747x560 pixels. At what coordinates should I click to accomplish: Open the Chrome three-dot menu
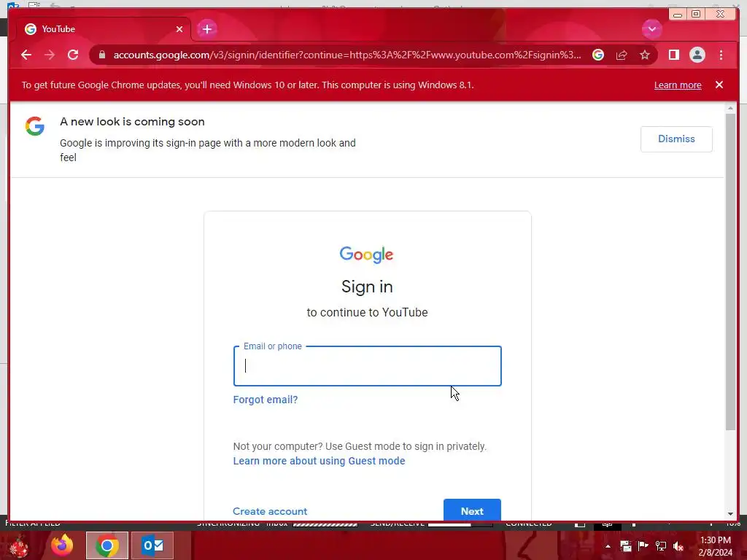pos(721,55)
